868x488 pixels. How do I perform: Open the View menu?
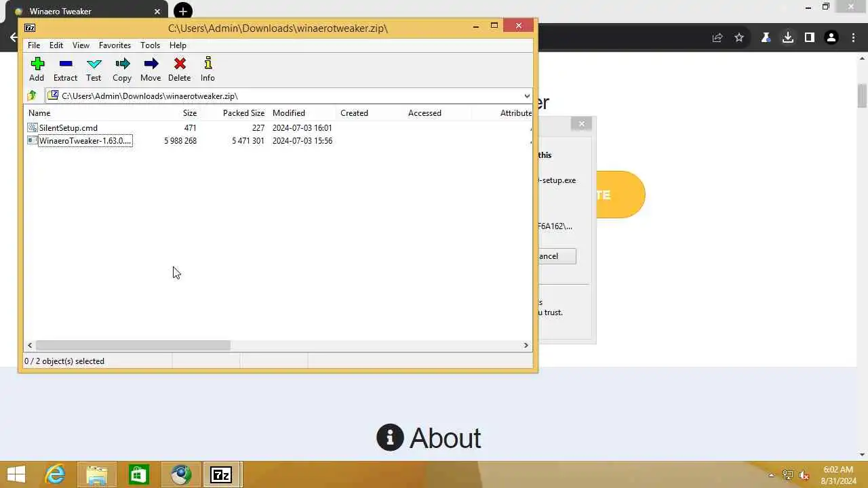pyautogui.click(x=81, y=45)
